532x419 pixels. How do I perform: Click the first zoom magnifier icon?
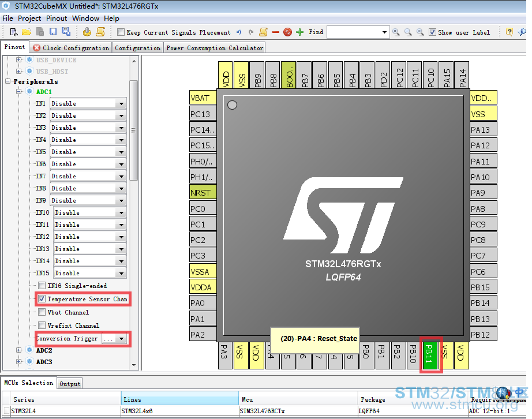pyautogui.click(x=396, y=32)
